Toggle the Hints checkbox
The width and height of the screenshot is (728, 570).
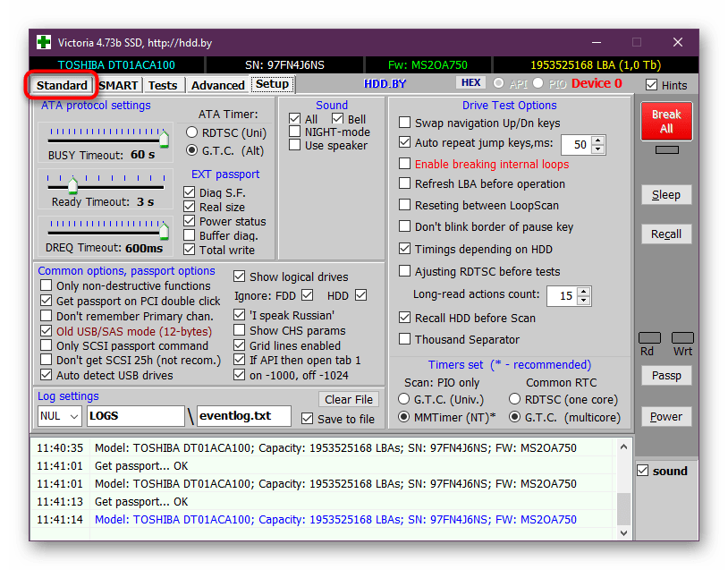(x=651, y=85)
